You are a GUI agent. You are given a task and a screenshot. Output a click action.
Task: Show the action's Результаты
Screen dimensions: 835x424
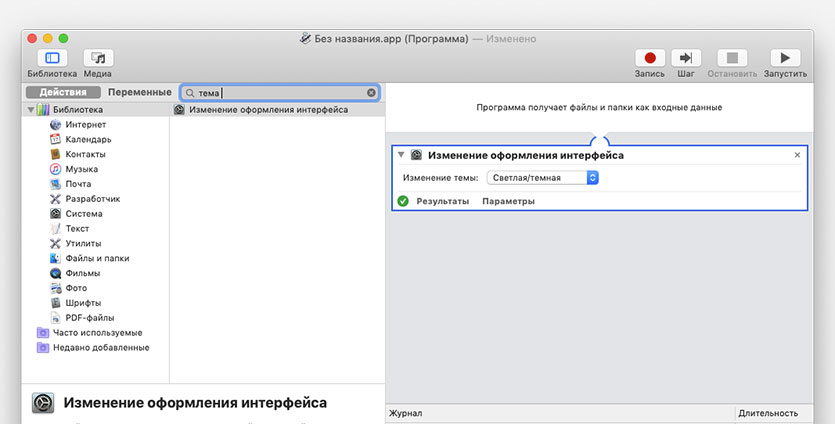point(442,201)
